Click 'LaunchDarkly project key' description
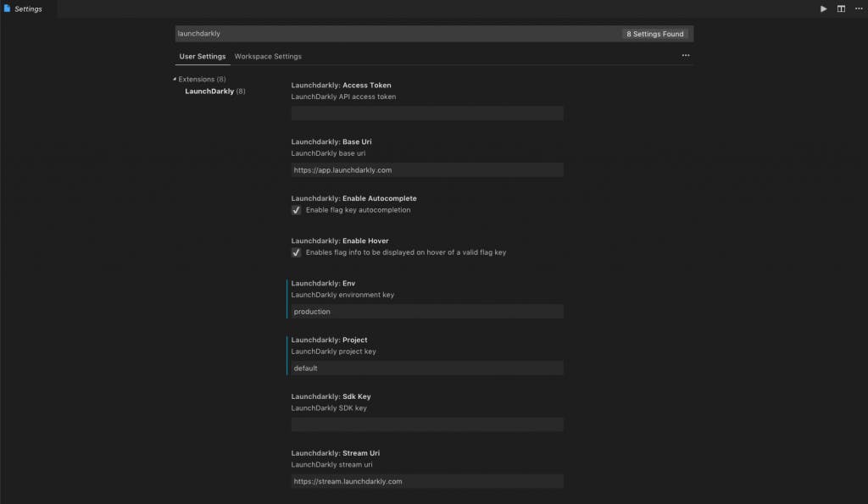 (x=334, y=352)
